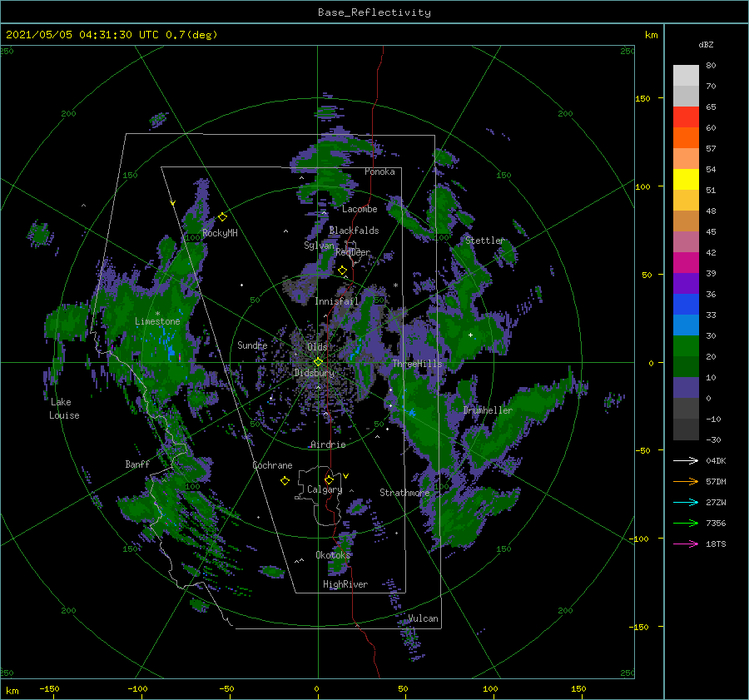Click the 04DK legend label
The image size is (749, 700).
[716, 460]
